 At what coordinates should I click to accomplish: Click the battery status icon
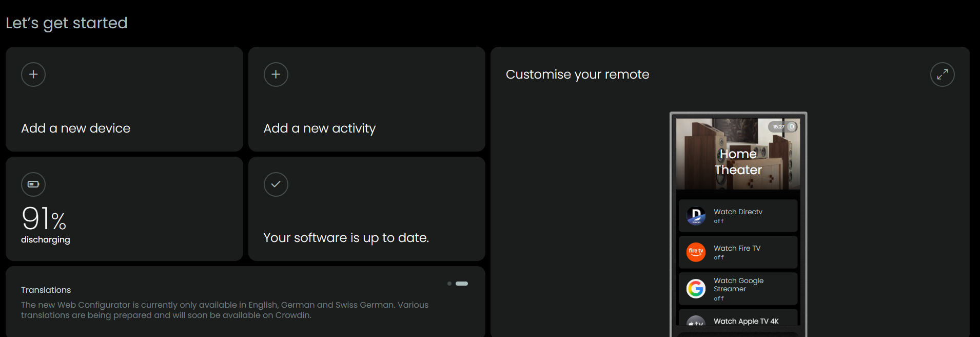pyautogui.click(x=33, y=184)
